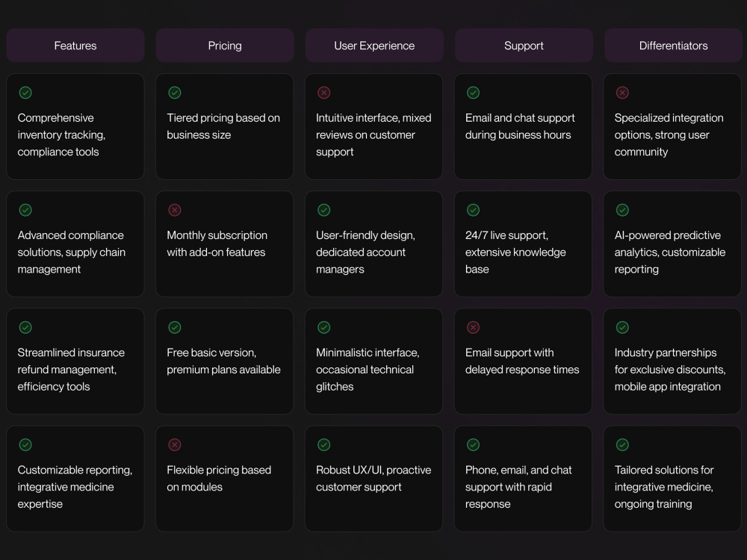The height and width of the screenshot is (560, 747).
Task: Click the green check icon above Comprehensive inventory tracking
Action: coord(25,93)
